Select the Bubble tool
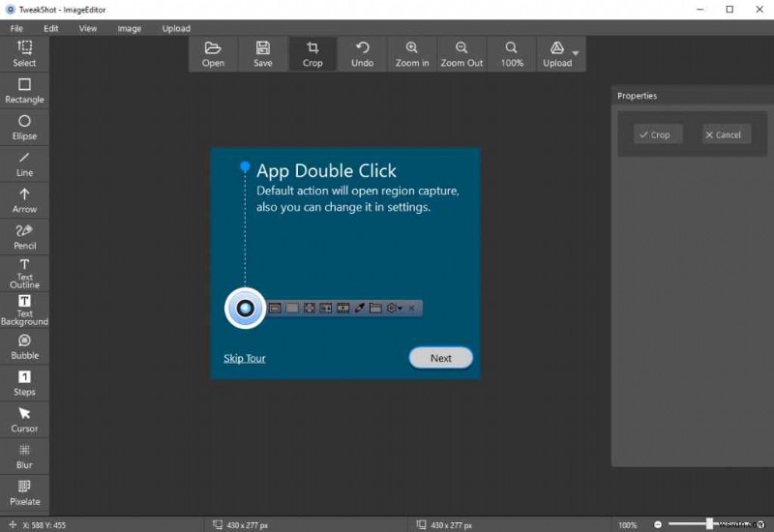 coord(24,346)
